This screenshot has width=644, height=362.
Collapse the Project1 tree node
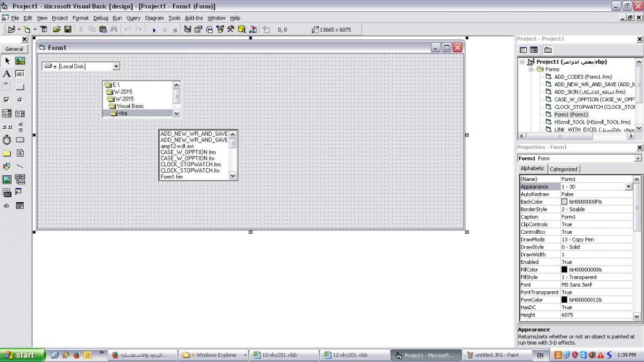click(522, 62)
